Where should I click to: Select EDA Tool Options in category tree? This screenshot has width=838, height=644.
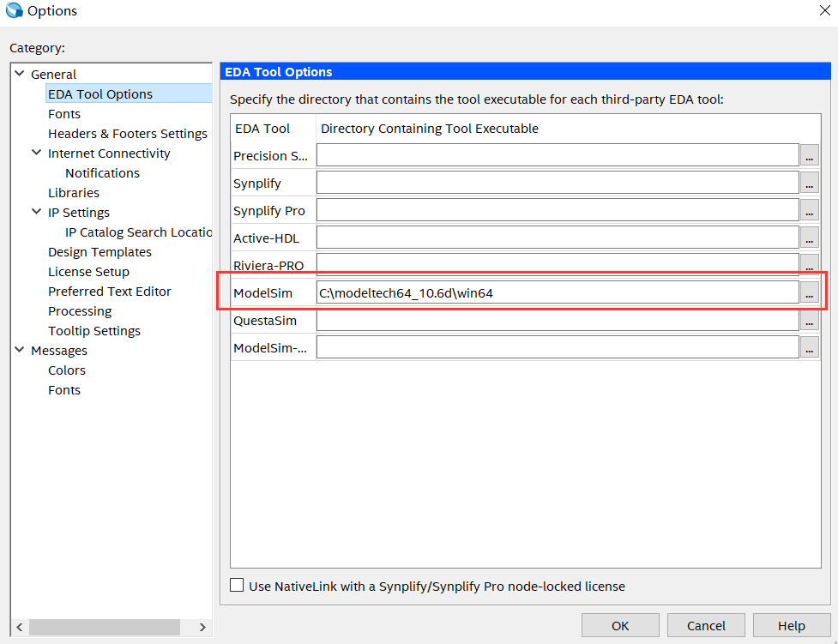click(x=100, y=94)
